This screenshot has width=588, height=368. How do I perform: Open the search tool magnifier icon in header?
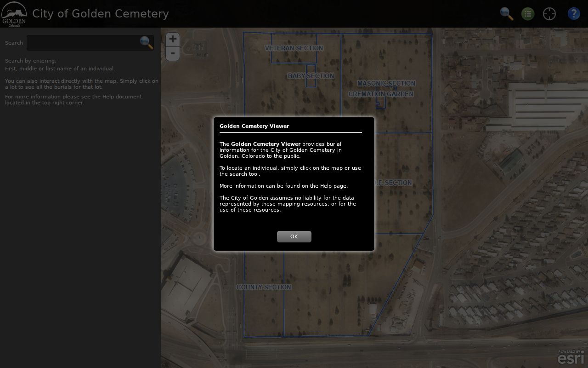coord(507,14)
